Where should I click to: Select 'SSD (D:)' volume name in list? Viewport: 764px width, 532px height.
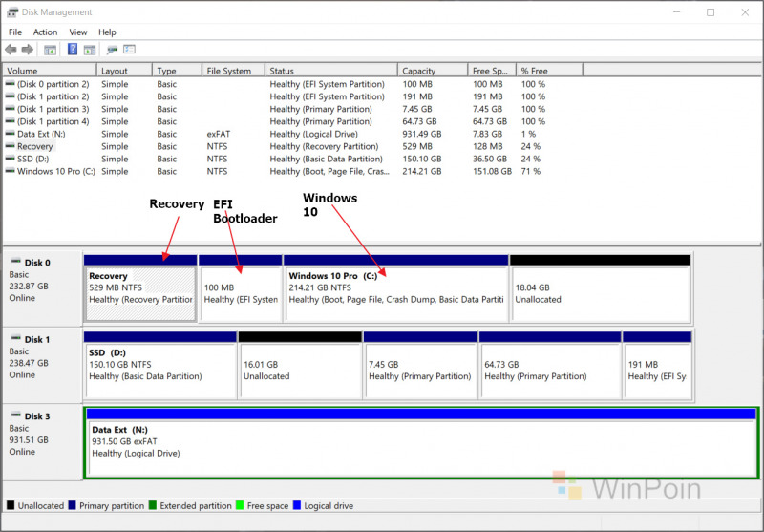[x=33, y=159]
